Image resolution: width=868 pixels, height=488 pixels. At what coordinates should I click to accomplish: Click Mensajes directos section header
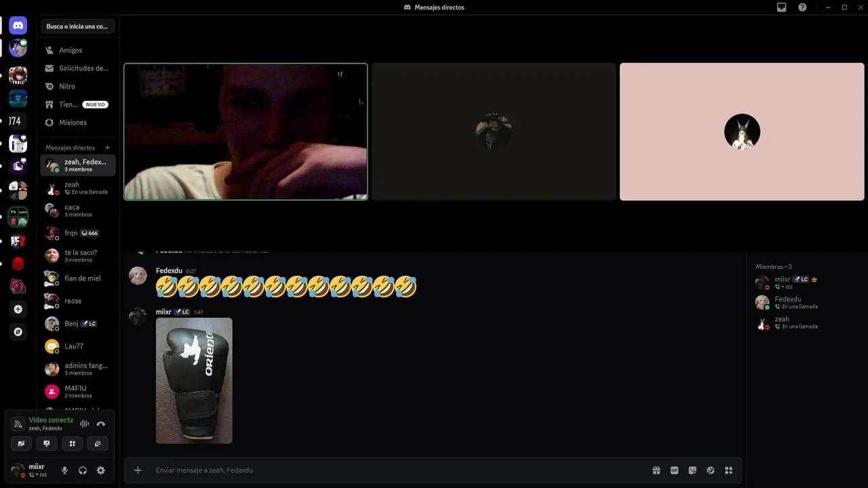(71, 148)
